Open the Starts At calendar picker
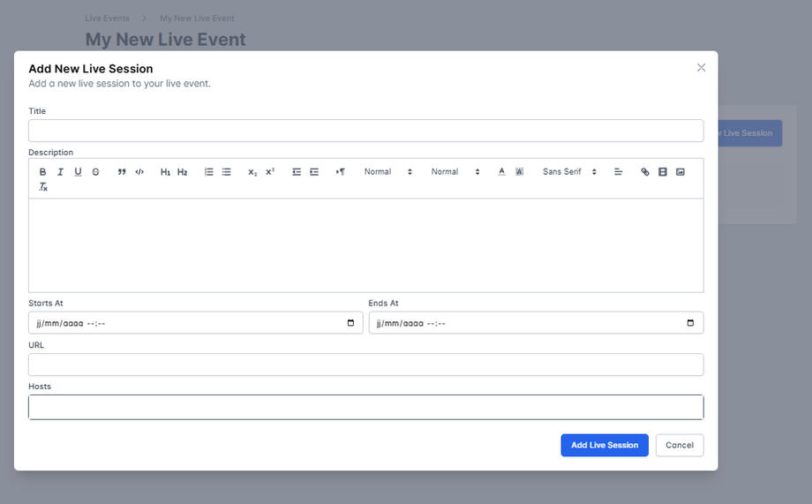 [x=350, y=323]
